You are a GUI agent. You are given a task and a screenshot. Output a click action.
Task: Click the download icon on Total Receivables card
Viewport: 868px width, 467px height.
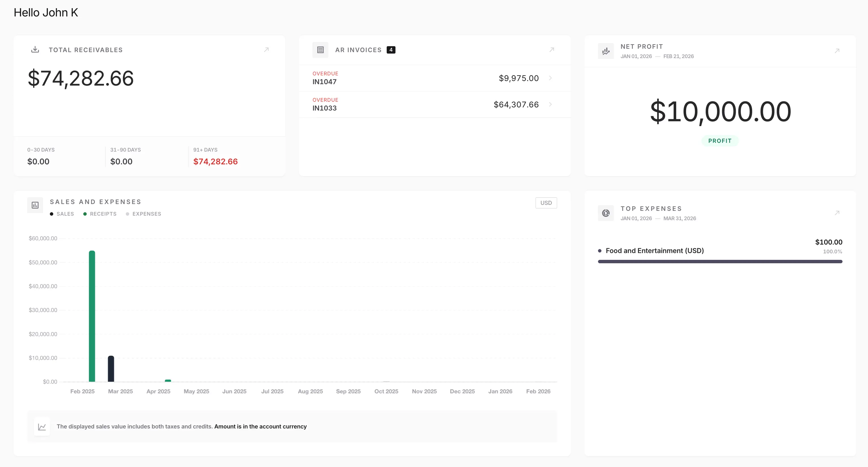point(35,50)
